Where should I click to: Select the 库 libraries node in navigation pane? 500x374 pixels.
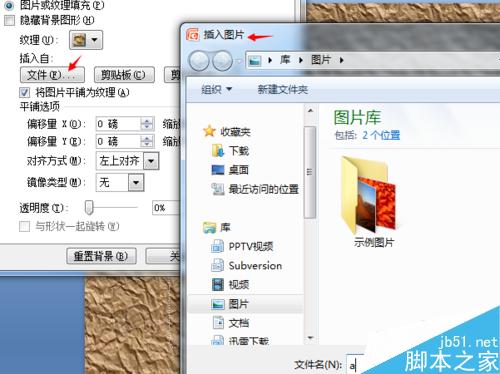click(225, 228)
